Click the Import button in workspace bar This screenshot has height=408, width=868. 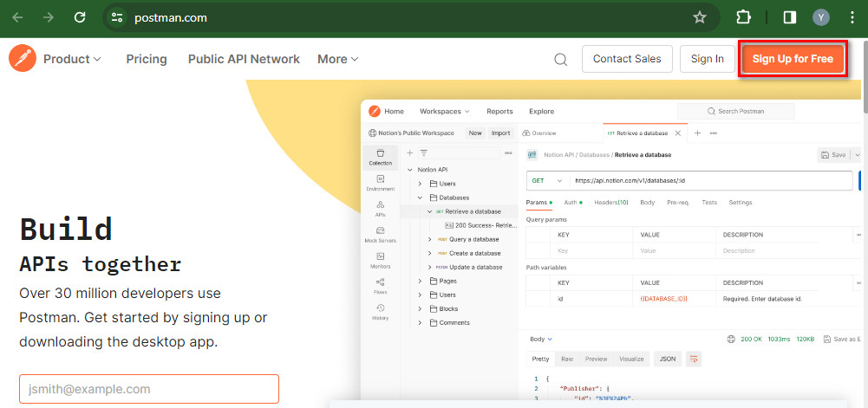(x=501, y=133)
